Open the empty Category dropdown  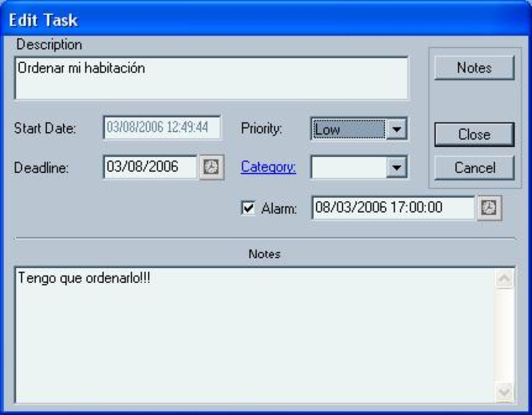[x=397, y=167]
